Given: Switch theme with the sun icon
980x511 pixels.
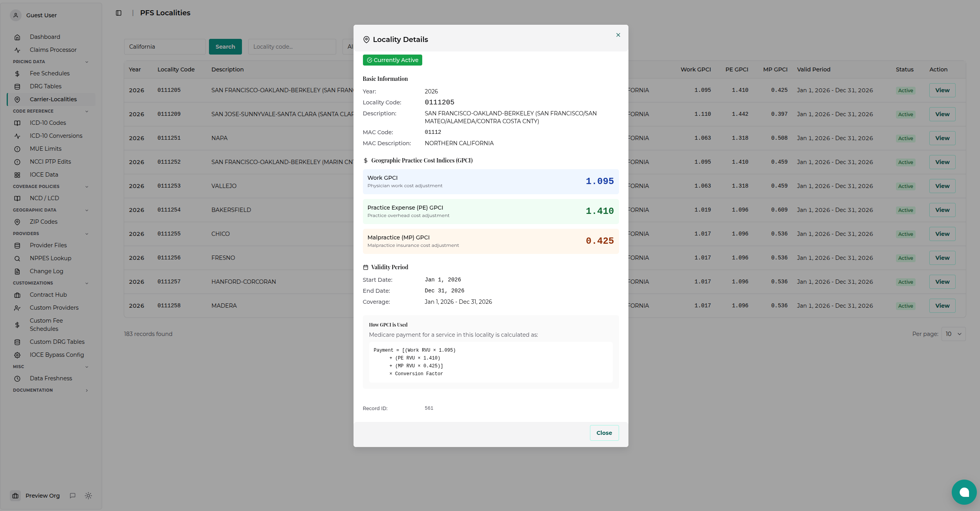Looking at the screenshot, I should coord(88,496).
